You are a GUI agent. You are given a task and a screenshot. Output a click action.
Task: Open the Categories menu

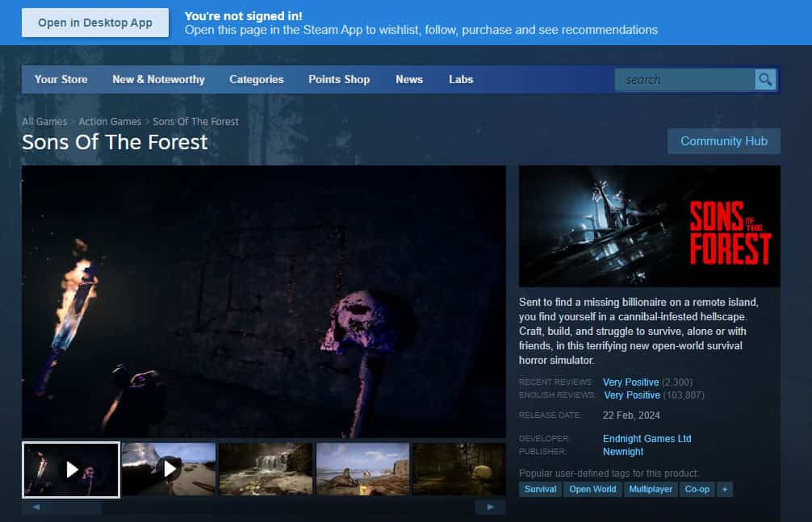(x=257, y=79)
